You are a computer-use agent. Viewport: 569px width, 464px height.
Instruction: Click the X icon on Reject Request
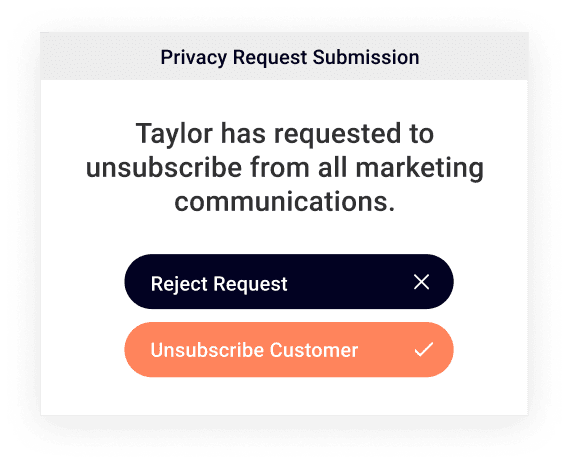point(421,282)
